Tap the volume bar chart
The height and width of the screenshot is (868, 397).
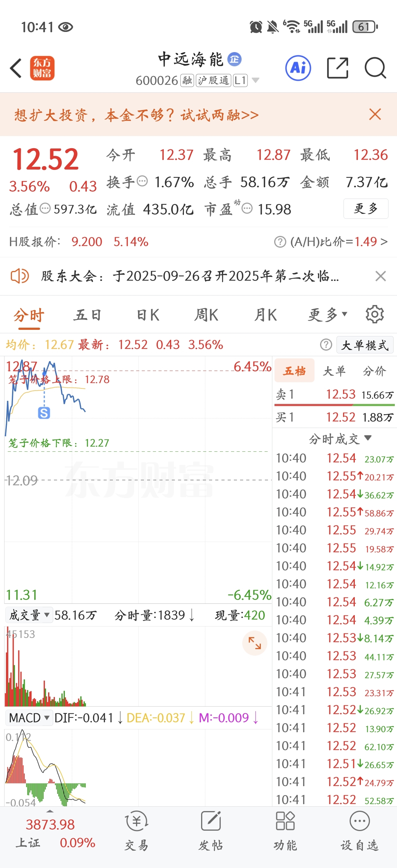pyautogui.click(x=138, y=666)
